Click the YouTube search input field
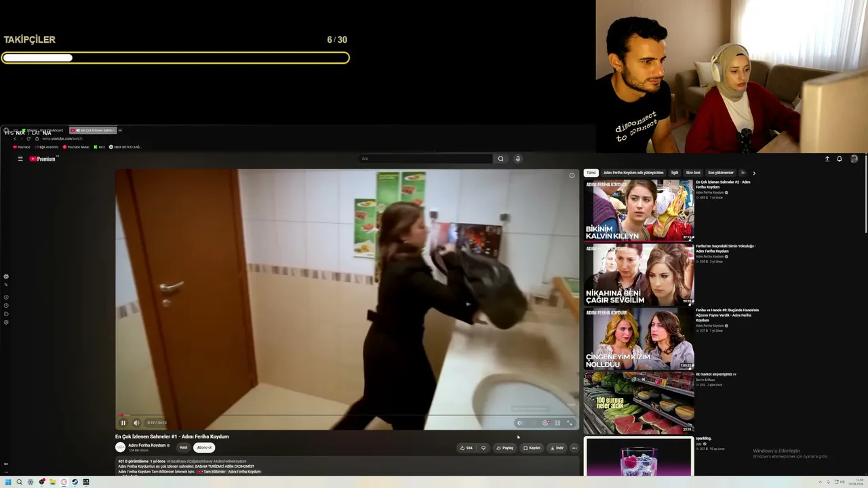The image size is (868, 488). 425,159
